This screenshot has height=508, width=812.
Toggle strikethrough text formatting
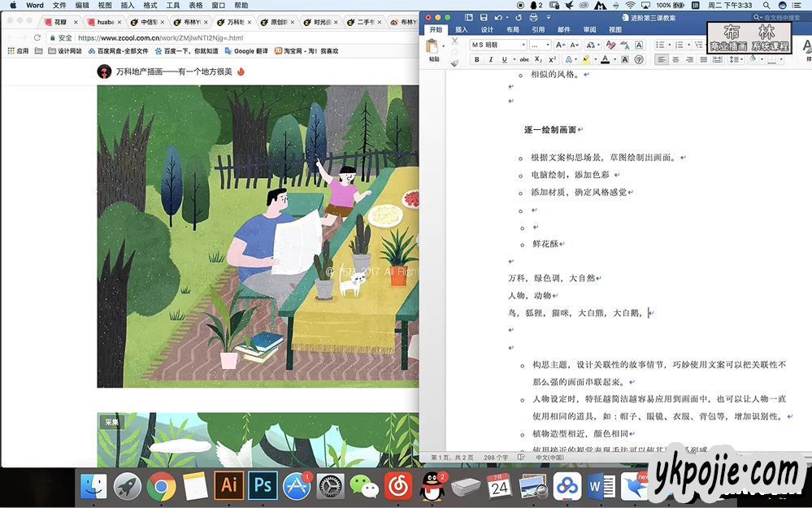coord(526,59)
